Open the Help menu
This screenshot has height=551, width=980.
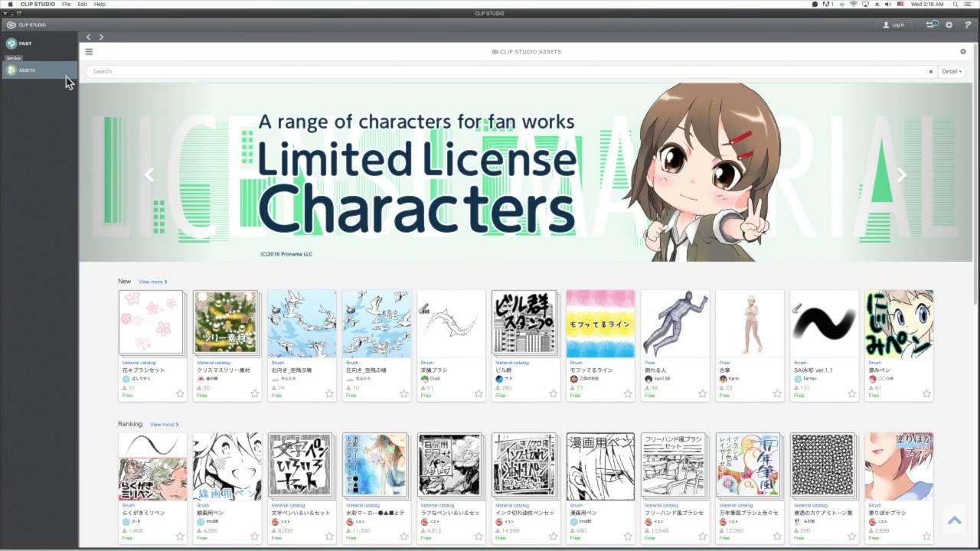coord(100,5)
